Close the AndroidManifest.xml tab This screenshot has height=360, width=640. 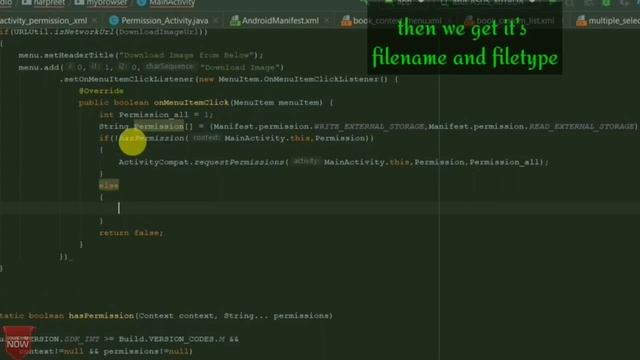(x=327, y=20)
